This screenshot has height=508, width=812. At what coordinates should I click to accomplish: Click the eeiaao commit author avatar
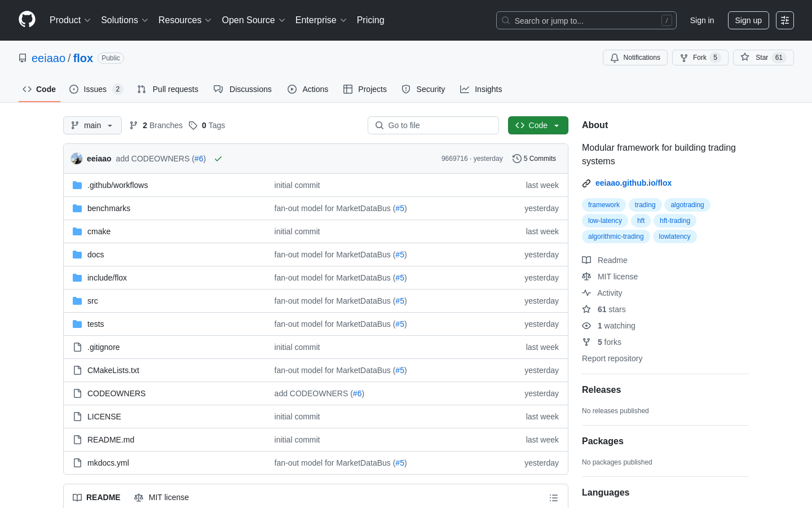click(x=77, y=159)
